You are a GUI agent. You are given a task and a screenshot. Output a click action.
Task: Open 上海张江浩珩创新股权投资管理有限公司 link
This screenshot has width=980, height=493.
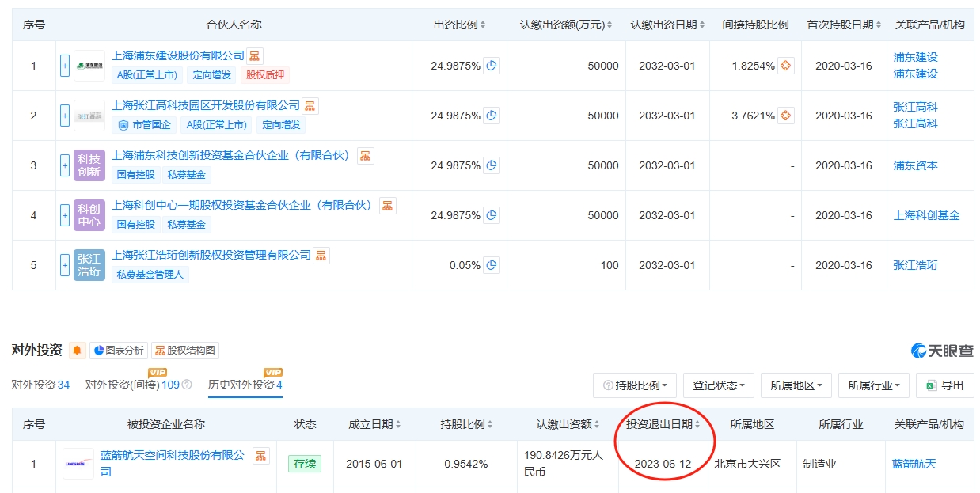click(212, 256)
